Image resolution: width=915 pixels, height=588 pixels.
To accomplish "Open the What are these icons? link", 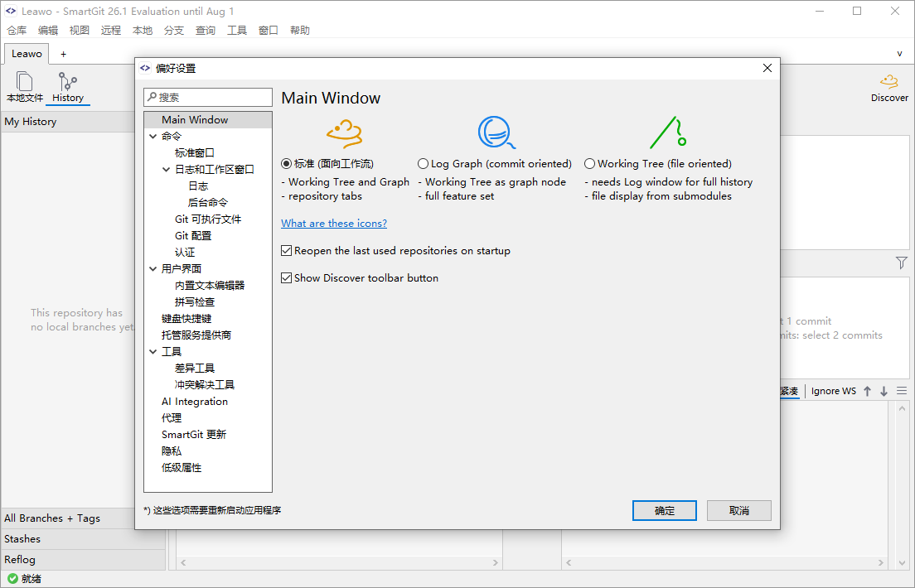I will point(334,224).
